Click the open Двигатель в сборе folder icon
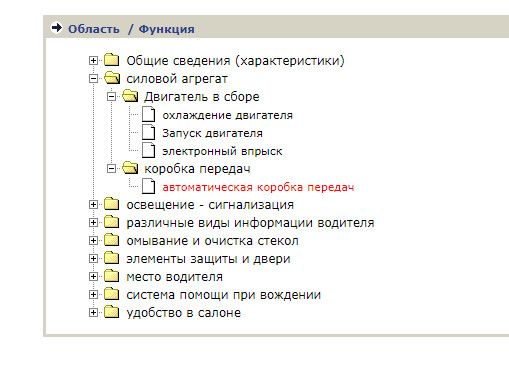The width and height of the screenshot is (509, 376). pos(130,96)
